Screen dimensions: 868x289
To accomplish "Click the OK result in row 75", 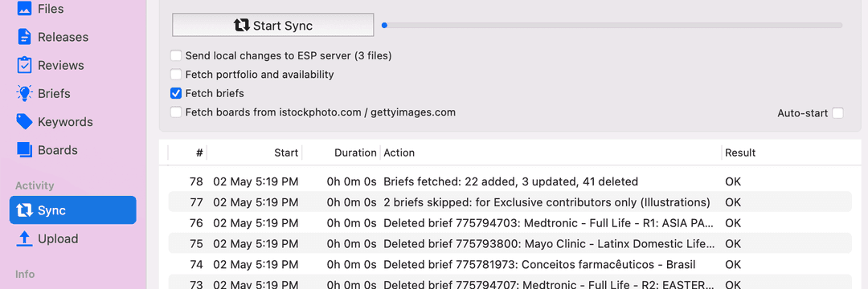I will pyautogui.click(x=733, y=243).
